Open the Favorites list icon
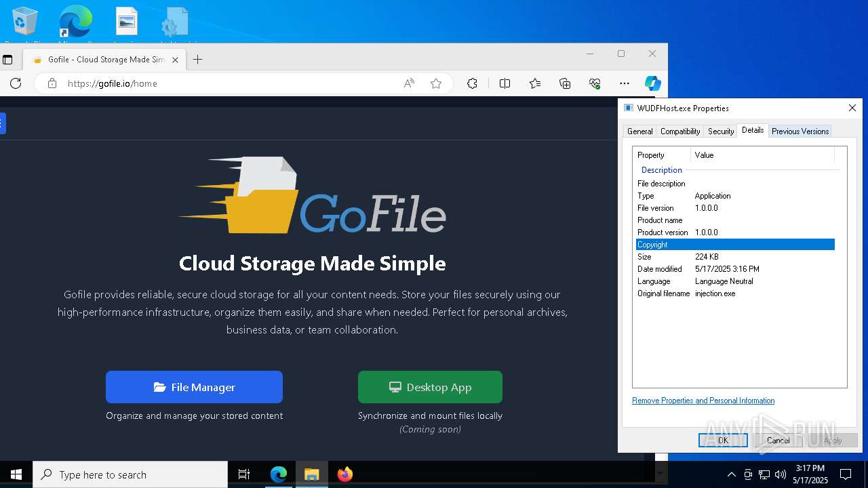Viewport: 868px width, 488px height. [535, 83]
